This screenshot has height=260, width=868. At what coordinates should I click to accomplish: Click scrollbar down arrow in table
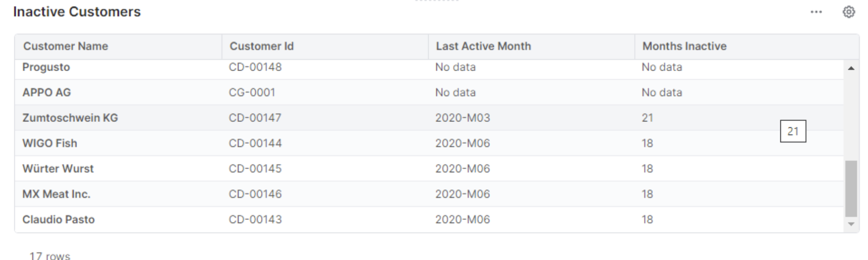850,224
